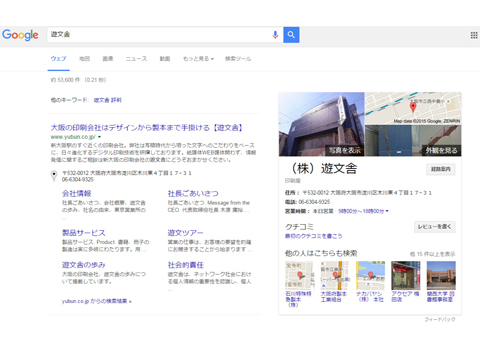Open the 会社情報 sitelink

tap(76, 193)
